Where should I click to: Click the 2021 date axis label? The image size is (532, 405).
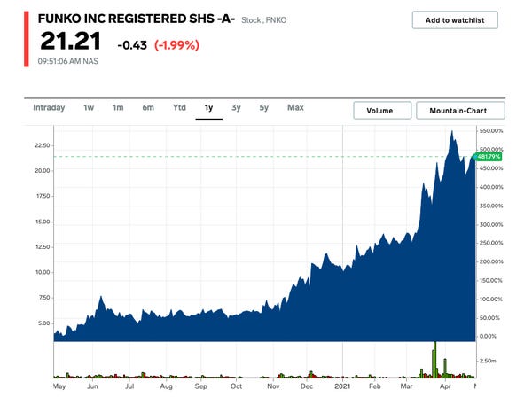point(342,386)
